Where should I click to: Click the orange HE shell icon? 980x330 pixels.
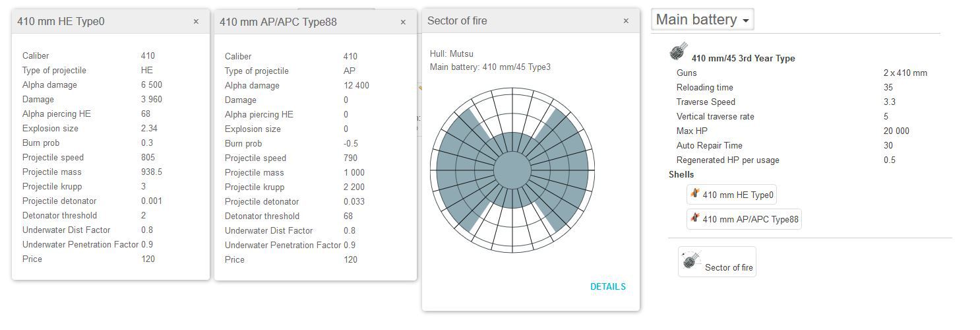694,194
